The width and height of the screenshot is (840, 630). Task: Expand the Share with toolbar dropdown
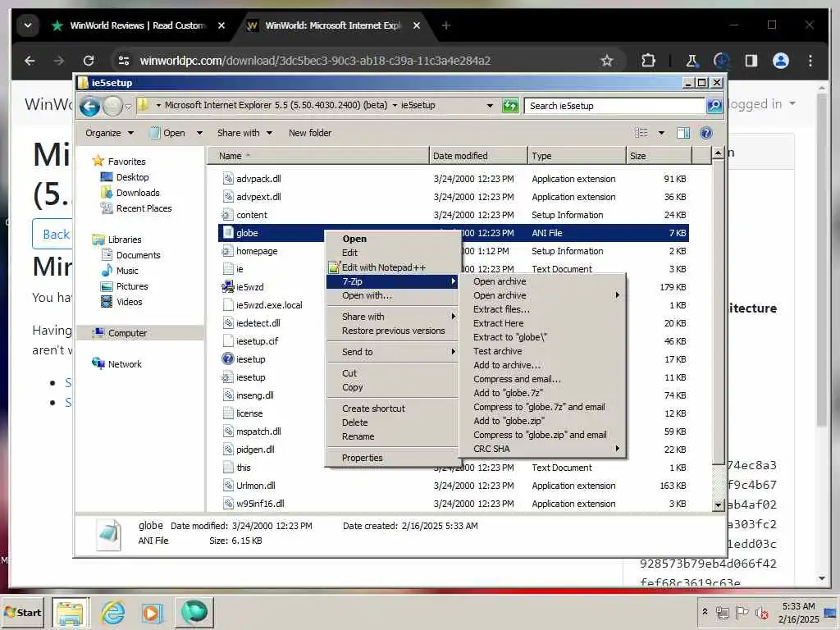[x=244, y=133]
